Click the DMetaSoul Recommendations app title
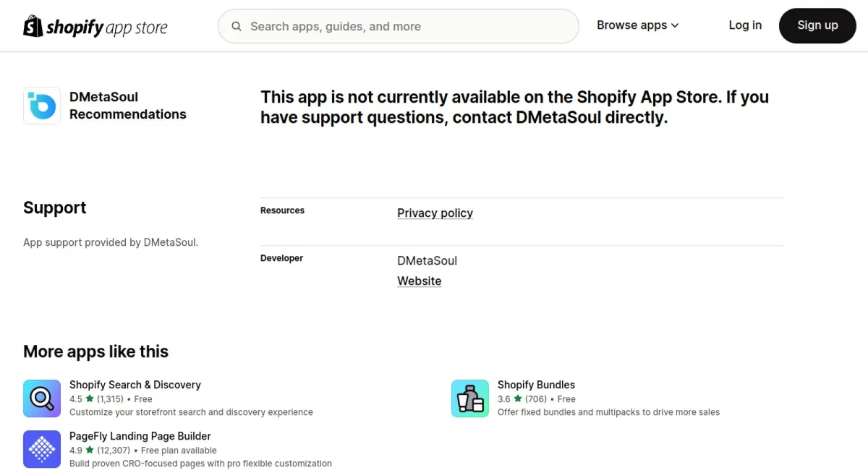The image size is (868, 470). coord(128,106)
